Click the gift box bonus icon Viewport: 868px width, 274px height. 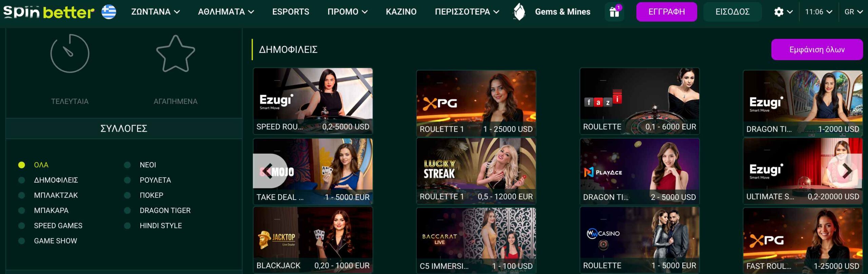pos(614,12)
